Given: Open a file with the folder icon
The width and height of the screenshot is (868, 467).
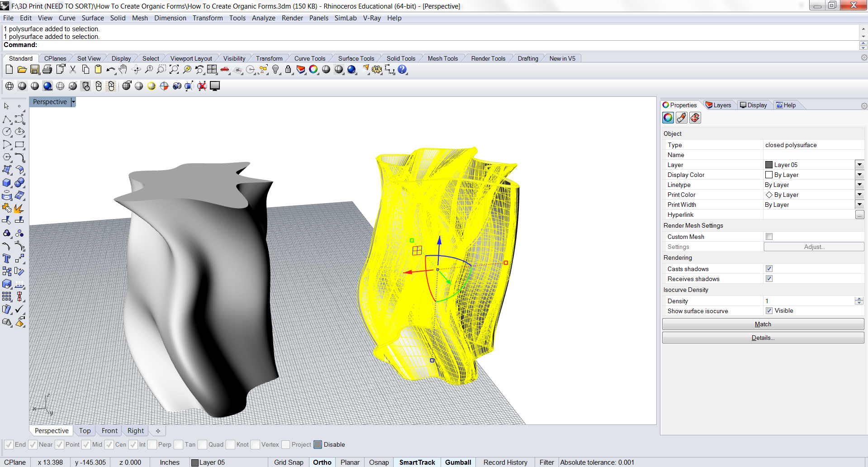Looking at the screenshot, I should (x=22, y=70).
